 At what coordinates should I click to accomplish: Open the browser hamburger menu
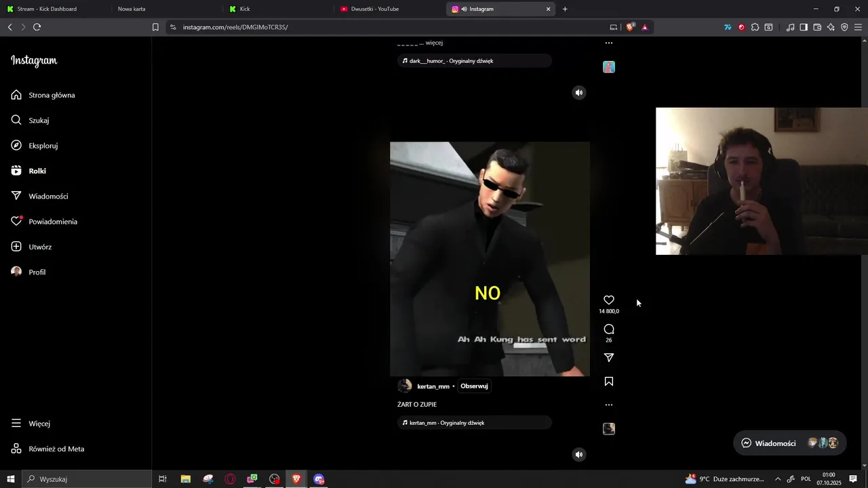click(858, 27)
